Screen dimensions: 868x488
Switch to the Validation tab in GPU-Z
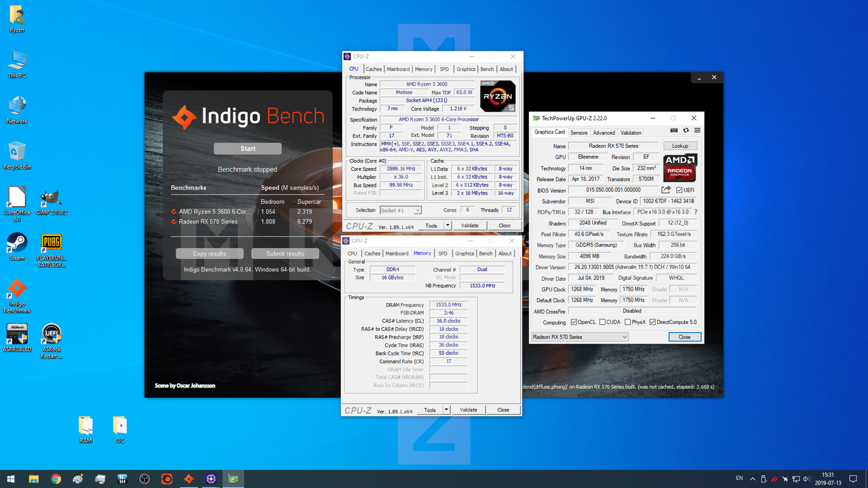[631, 133]
